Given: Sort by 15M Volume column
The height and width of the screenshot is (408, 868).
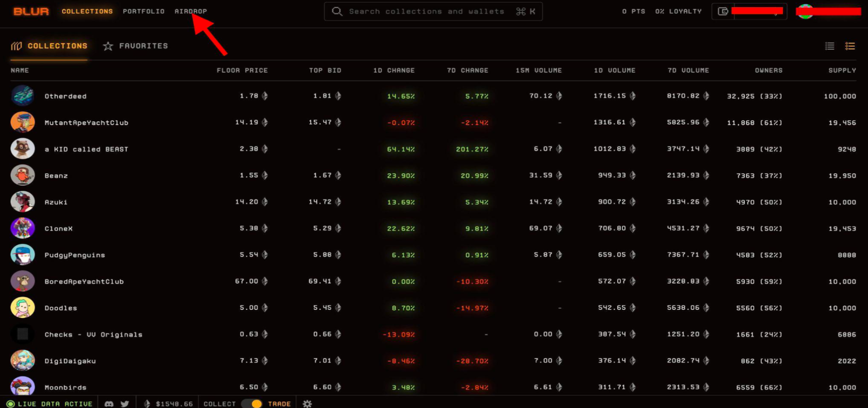Looking at the screenshot, I should (x=539, y=70).
